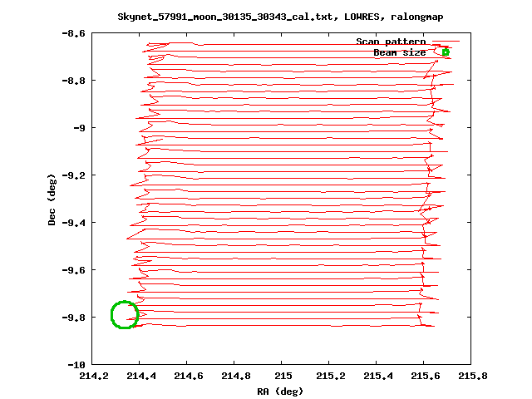Click the 215.4 RA axis tick label
Screen dimensions: 532x399
[x=378, y=376]
